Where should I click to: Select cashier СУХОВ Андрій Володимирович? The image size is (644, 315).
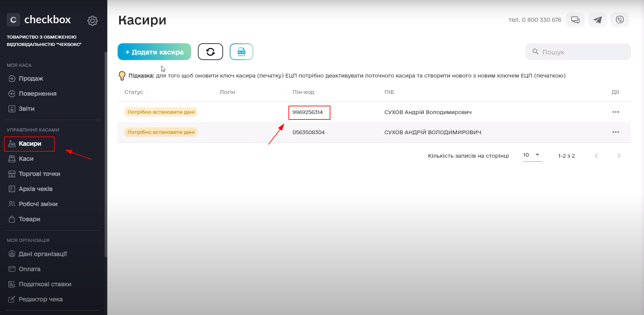428,112
